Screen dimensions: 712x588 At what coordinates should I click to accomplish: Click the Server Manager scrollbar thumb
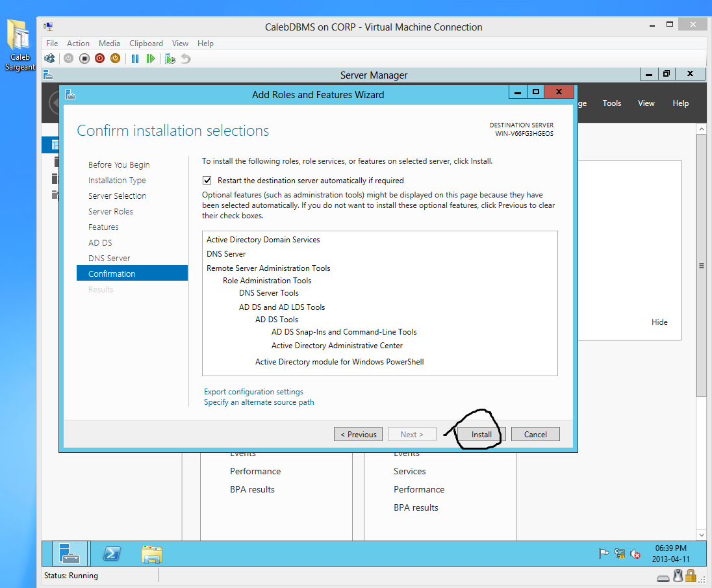pos(702,266)
